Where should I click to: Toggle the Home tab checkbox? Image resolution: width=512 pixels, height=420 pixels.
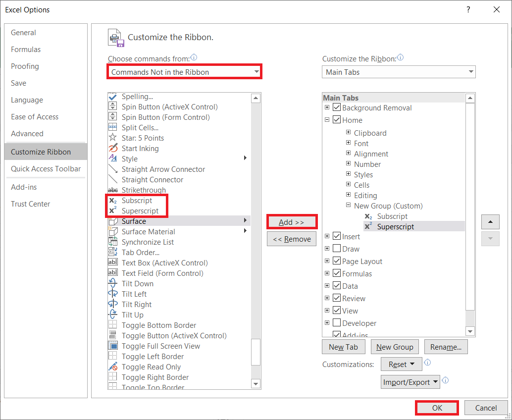[x=337, y=120]
